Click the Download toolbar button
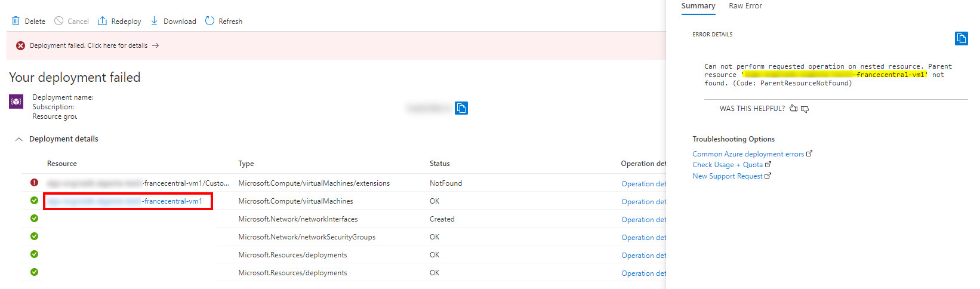Image resolution: width=980 pixels, height=289 pixels. 173,21
